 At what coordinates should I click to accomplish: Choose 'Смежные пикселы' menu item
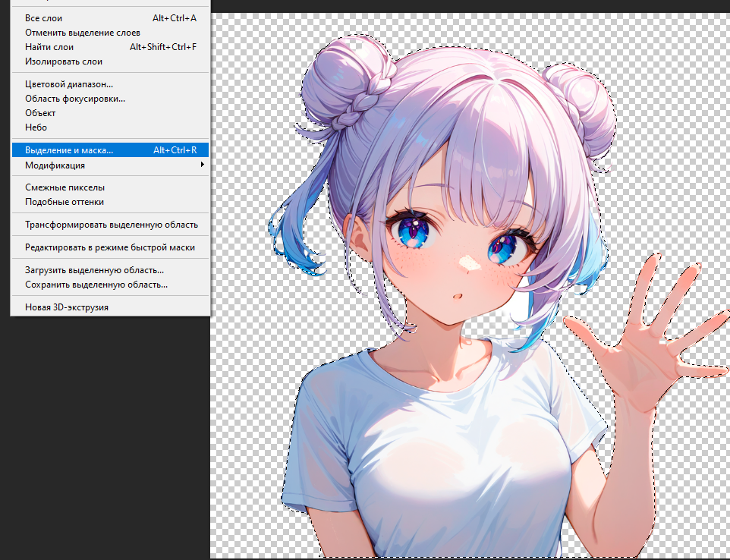pos(110,187)
